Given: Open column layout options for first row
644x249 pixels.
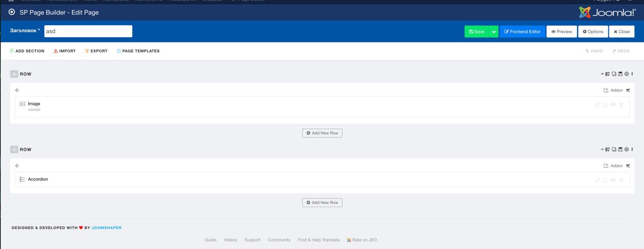Looking at the screenshot, I should pos(608,74).
